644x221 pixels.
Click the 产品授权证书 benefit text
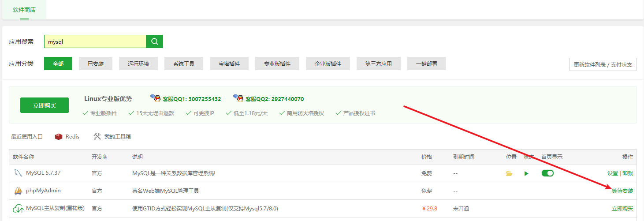[x=359, y=113]
